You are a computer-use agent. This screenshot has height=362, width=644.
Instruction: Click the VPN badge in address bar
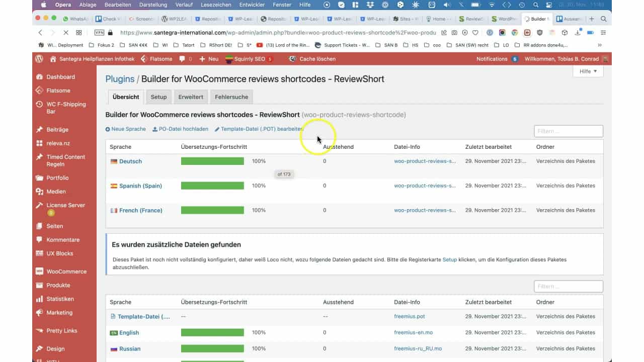(x=99, y=32)
